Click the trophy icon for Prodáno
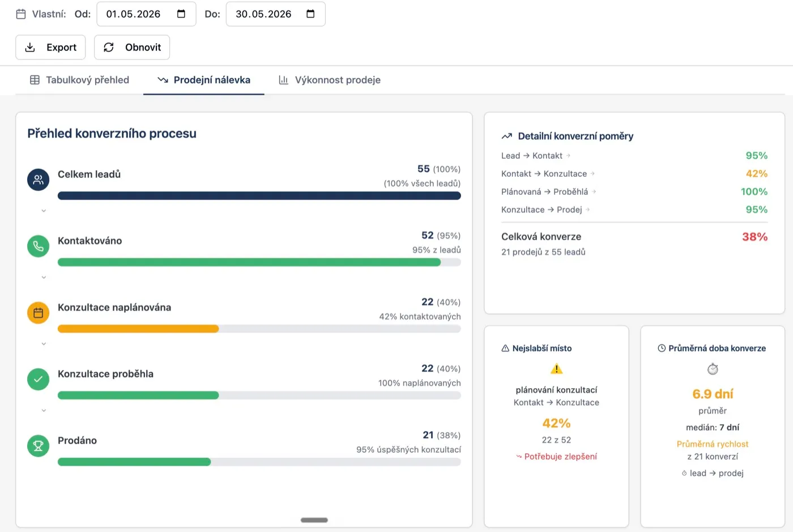The width and height of the screenshot is (793, 532). point(39,446)
